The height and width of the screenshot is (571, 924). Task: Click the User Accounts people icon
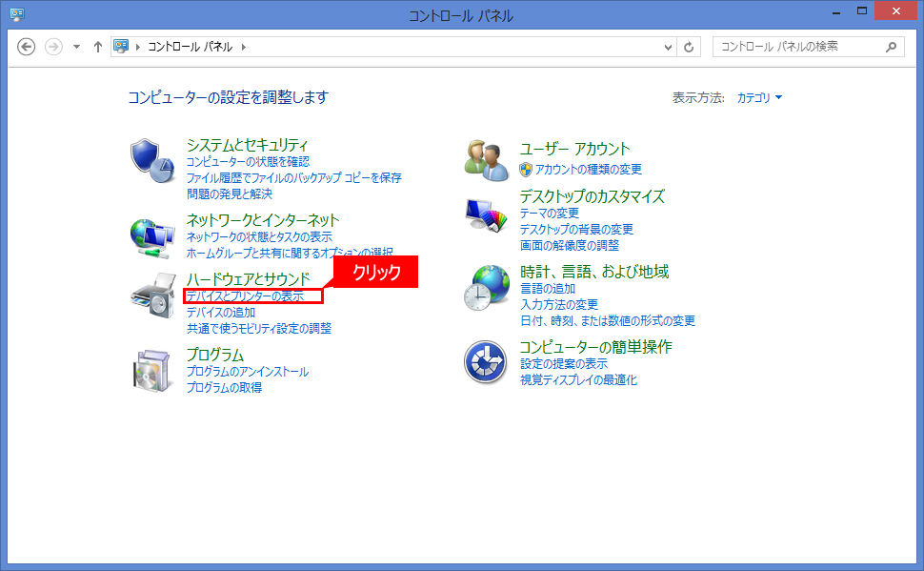coord(487,160)
